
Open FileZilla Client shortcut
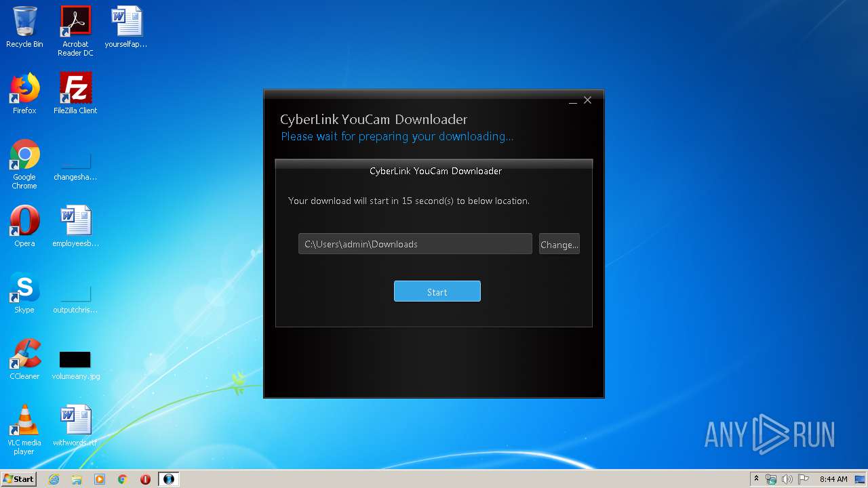pos(75,94)
